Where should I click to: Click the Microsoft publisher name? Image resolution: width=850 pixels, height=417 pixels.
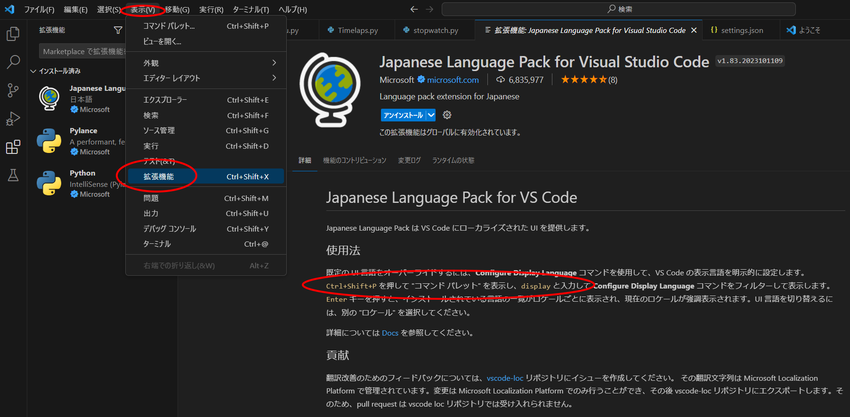coord(397,80)
